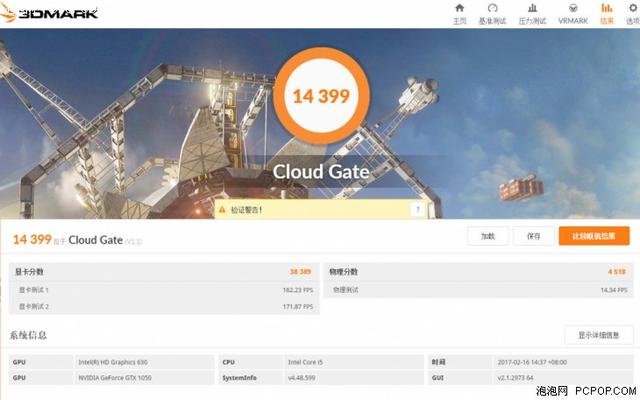Click the orange 14 399 score circle

(322, 96)
